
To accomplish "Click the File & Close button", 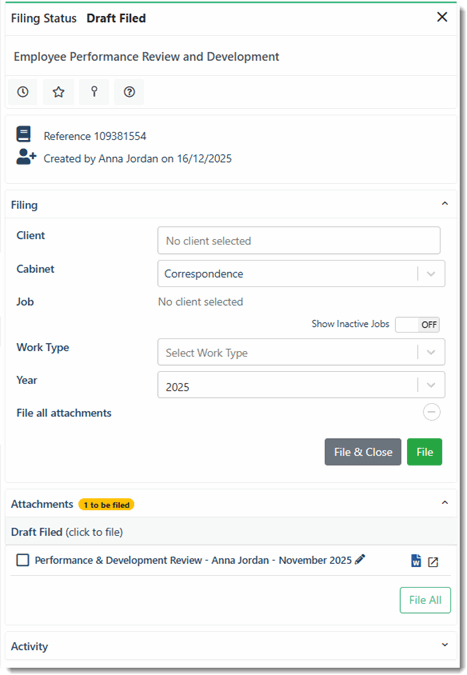I will 363,452.
